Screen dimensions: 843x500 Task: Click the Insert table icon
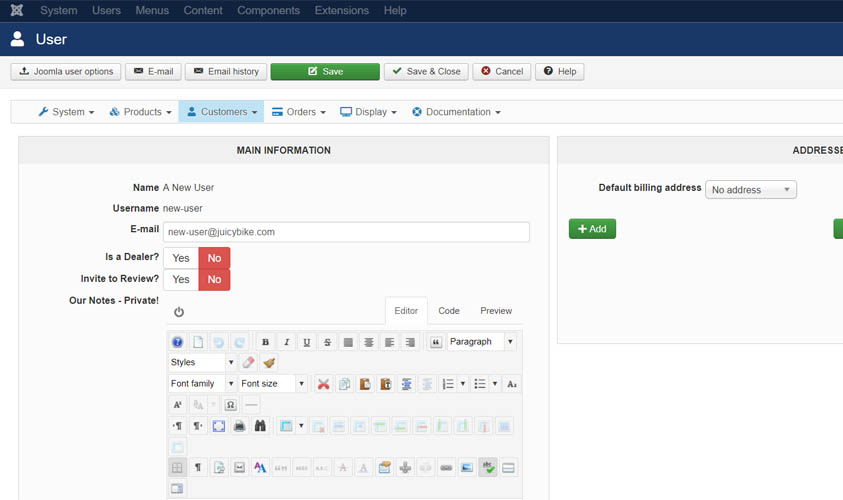(x=286, y=426)
